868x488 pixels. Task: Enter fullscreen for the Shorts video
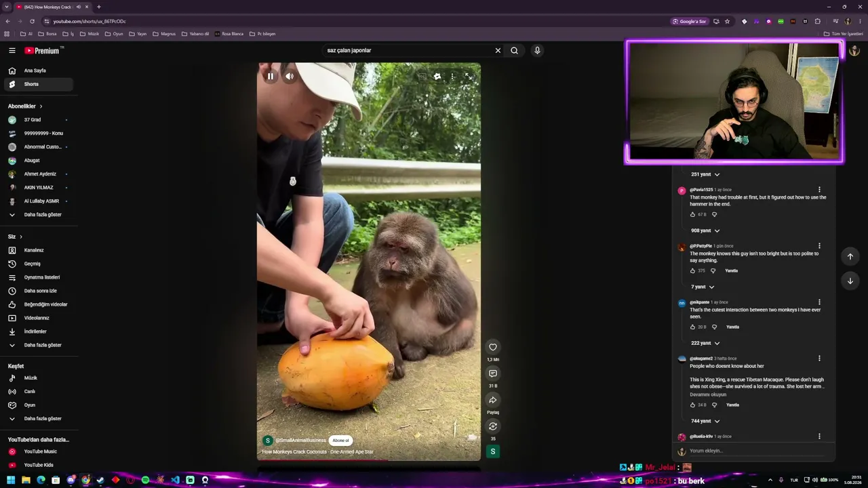click(468, 77)
